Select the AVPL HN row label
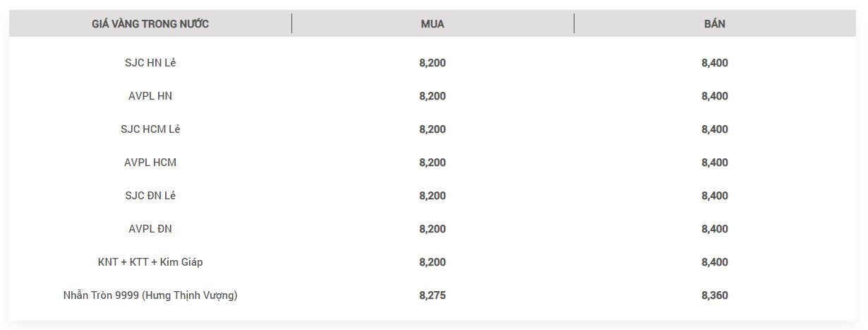868x330 pixels. [x=150, y=96]
